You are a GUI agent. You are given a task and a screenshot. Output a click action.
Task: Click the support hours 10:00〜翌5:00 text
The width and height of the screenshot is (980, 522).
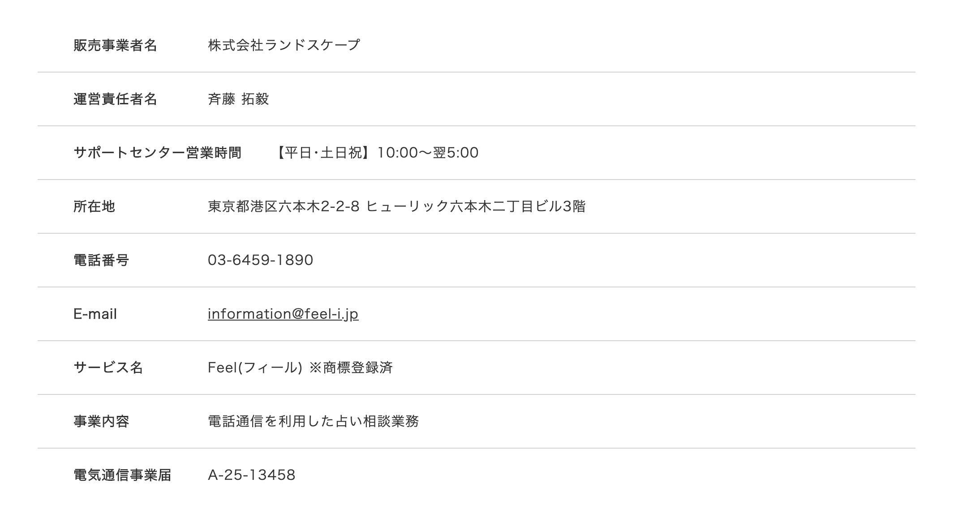coord(428,153)
